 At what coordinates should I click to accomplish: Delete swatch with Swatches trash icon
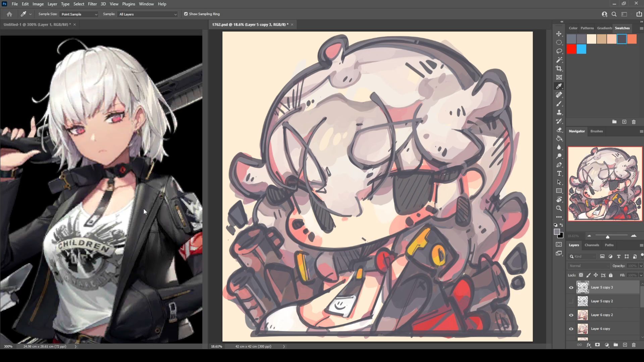pyautogui.click(x=634, y=122)
